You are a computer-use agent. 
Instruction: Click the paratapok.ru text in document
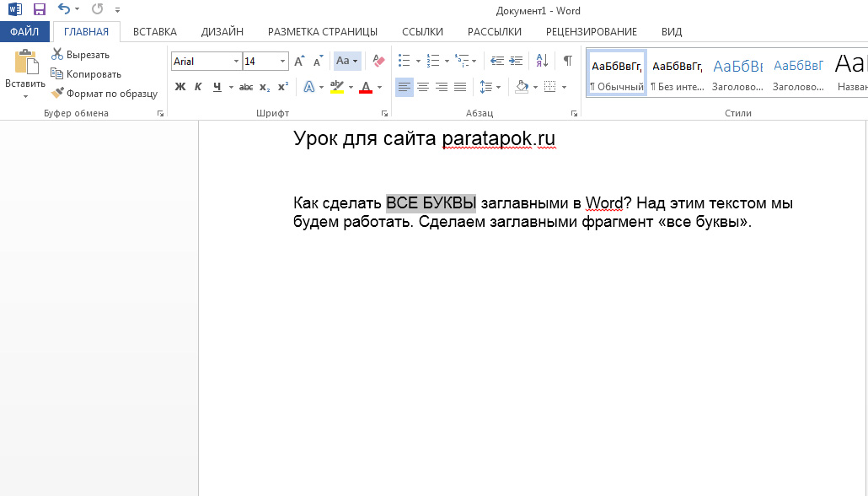pos(498,138)
